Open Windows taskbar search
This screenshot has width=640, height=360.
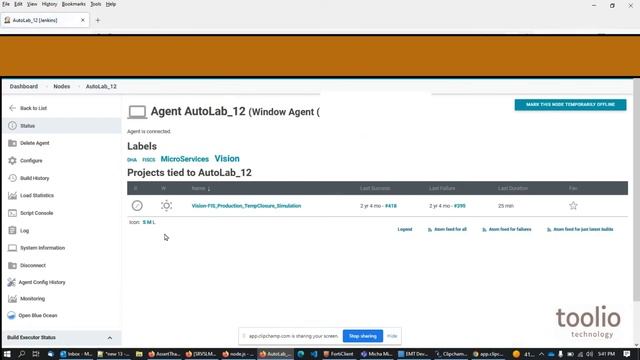tap(21, 354)
